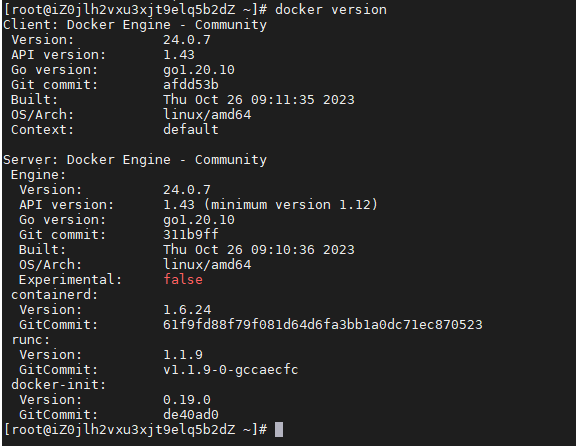This screenshot has height=446, width=576.
Task: Click the runc Version value 1.1.9
Action: pyautogui.click(x=183, y=355)
